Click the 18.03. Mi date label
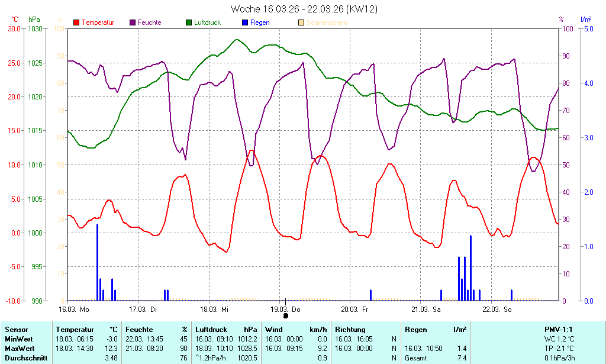Screen dimensions: 606x364 215,309
